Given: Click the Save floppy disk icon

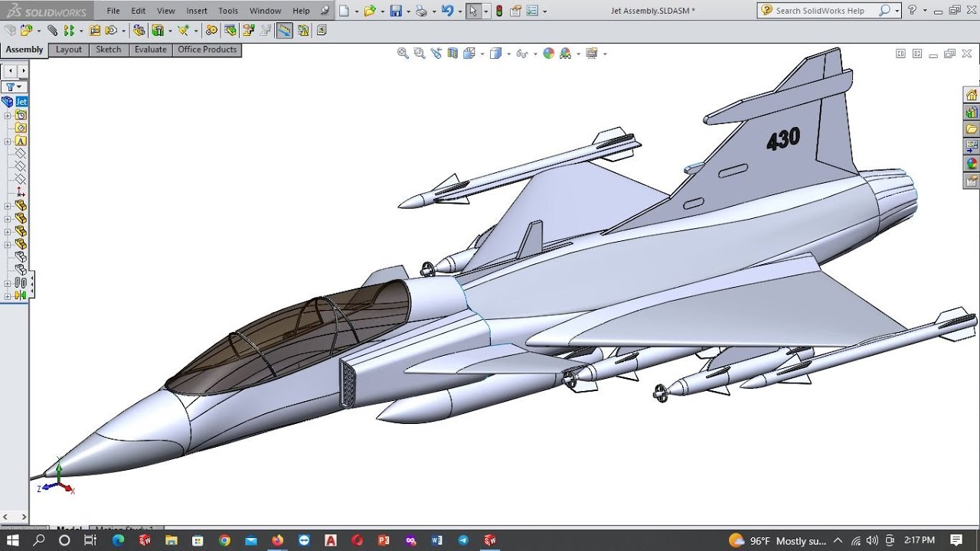Looking at the screenshot, I should [395, 11].
